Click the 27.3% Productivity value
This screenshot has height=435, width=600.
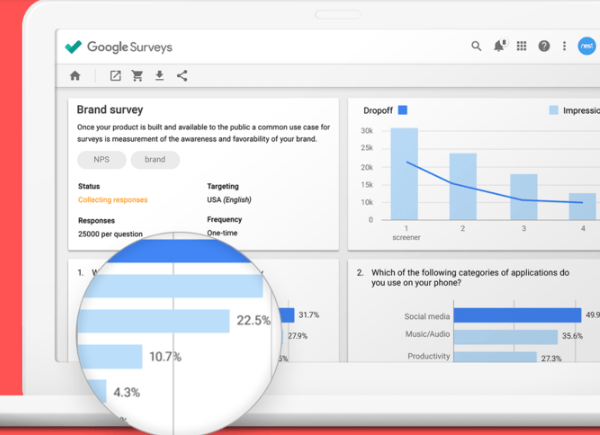click(x=551, y=358)
